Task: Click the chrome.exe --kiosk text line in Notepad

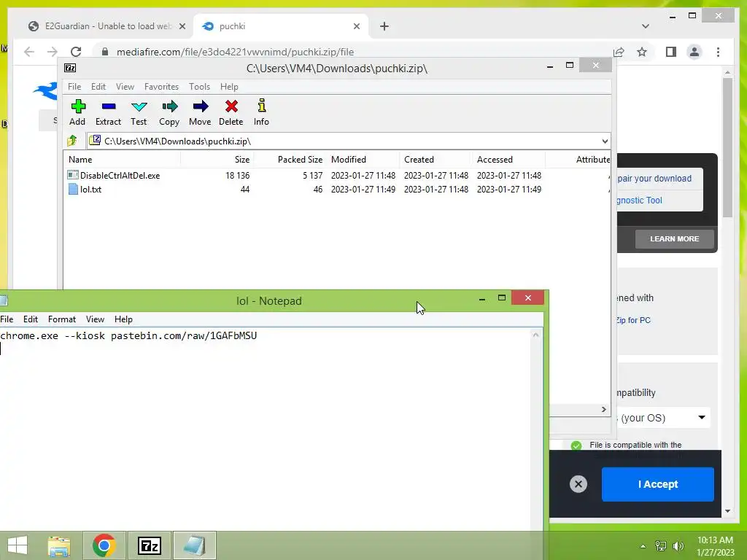Action: (x=128, y=335)
